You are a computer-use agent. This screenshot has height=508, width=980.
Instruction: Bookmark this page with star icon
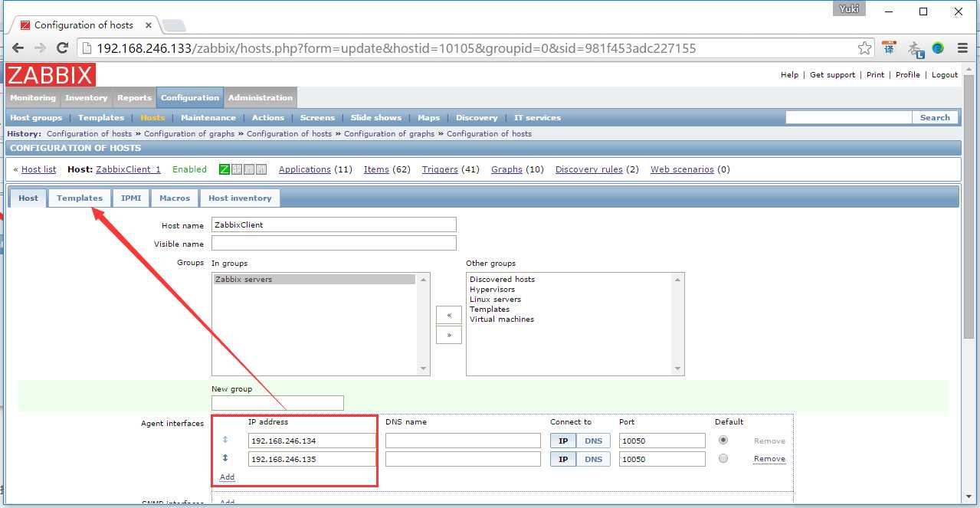864,48
